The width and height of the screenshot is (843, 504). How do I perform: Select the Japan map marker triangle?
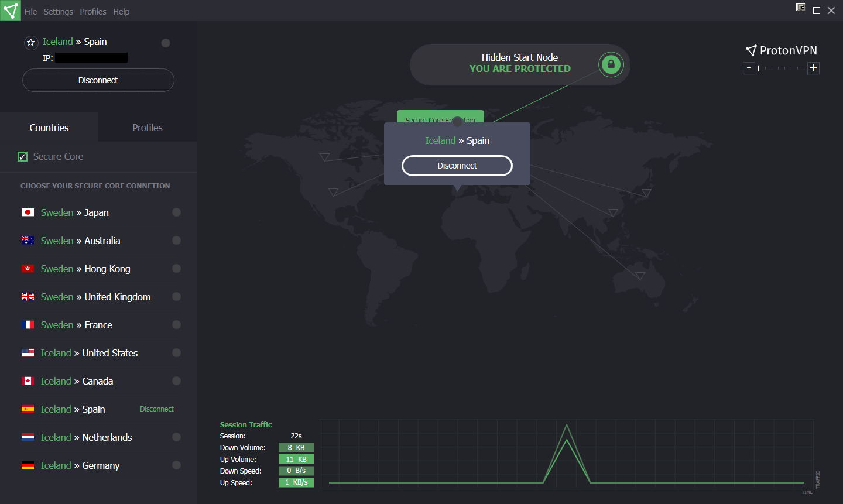[x=646, y=192]
